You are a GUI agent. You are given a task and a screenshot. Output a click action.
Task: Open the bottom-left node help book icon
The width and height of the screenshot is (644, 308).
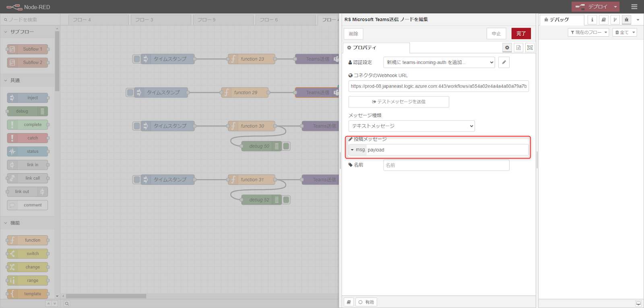click(349, 302)
